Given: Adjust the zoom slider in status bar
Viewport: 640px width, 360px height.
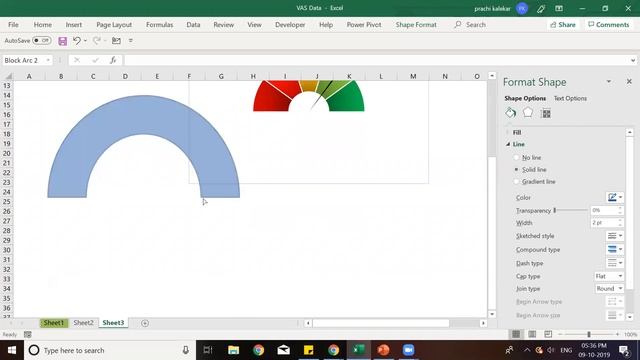Looking at the screenshot, I should 589,334.
